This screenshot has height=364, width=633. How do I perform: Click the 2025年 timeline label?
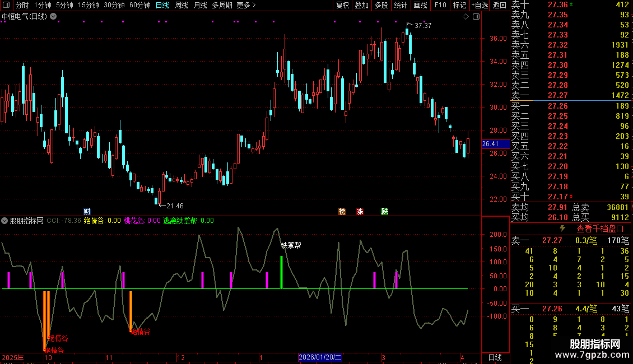click(x=13, y=357)
